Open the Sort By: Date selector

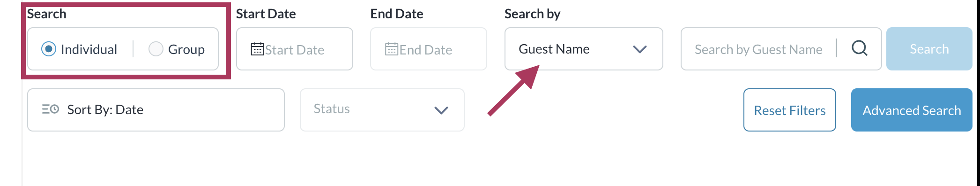pos(156,110)
